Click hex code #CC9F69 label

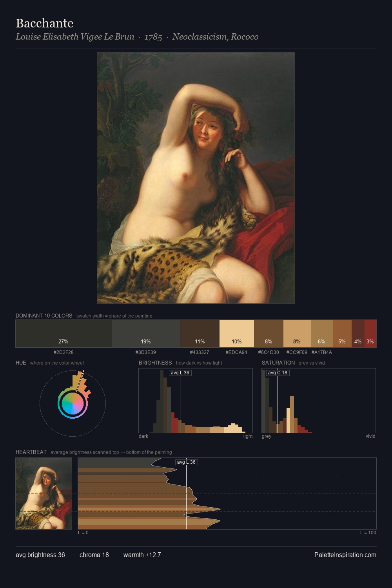(x=297, y=352)
